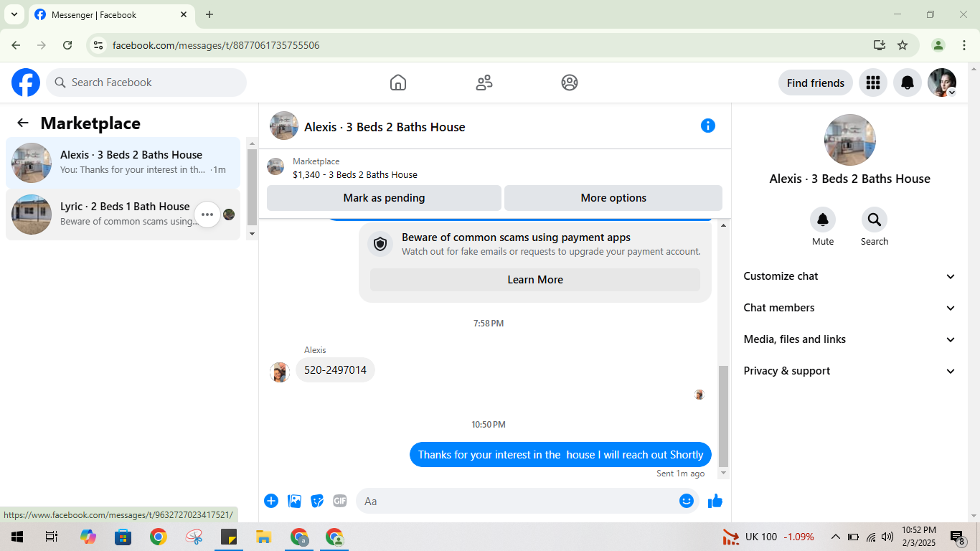Image resolution: width=980 pixels, height=551 pixels.
Task: Expand Media, files and links section
Action: click(x=850, y=339)
